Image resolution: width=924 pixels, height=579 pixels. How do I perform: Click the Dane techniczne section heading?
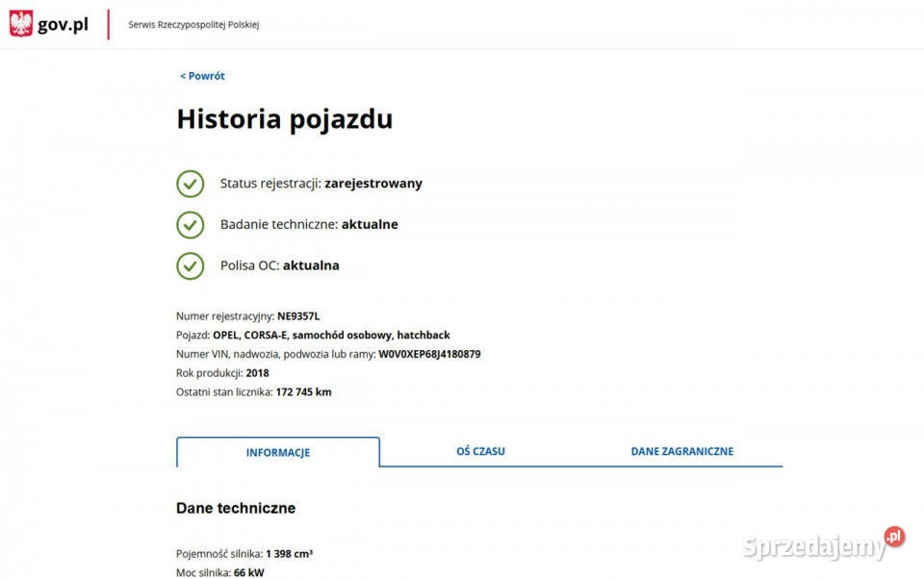pyautogui.click(x=236, y=508)
